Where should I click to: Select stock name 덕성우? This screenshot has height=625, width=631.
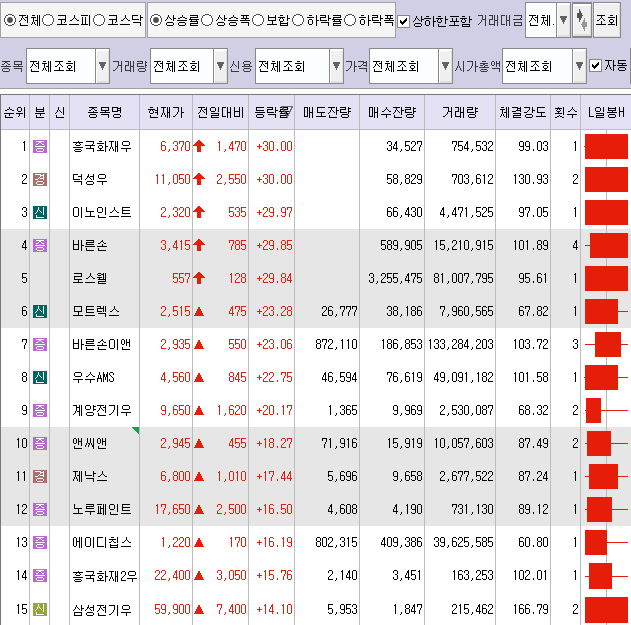point(89,179)
